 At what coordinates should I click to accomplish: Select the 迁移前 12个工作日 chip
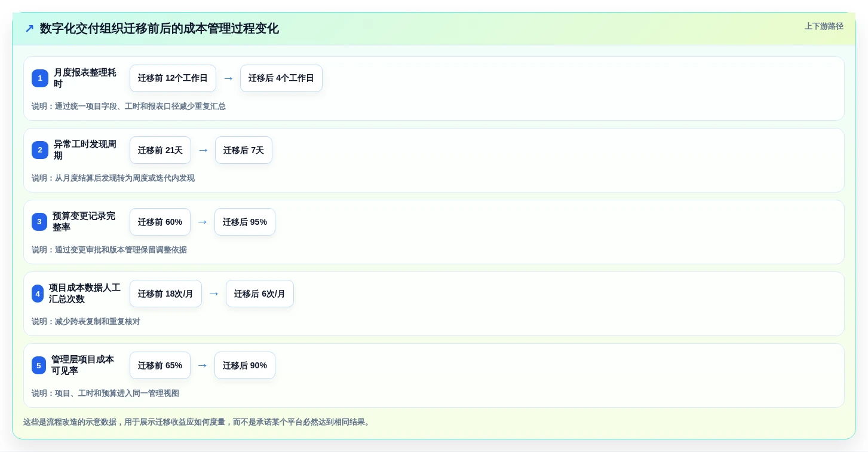point(173,78)
